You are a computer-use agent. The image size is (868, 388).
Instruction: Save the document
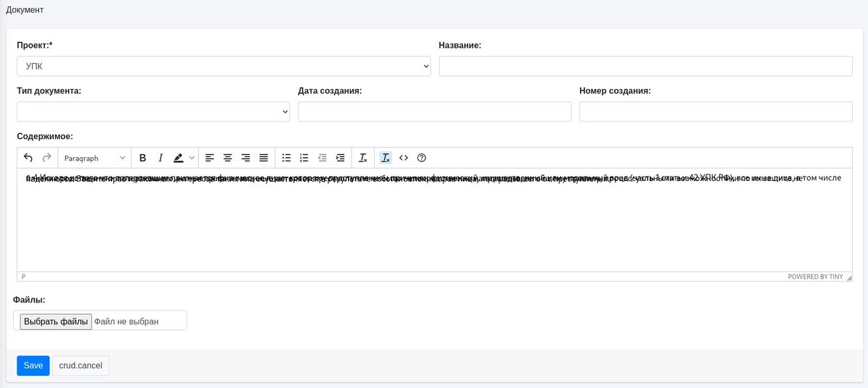coord(33,366)
